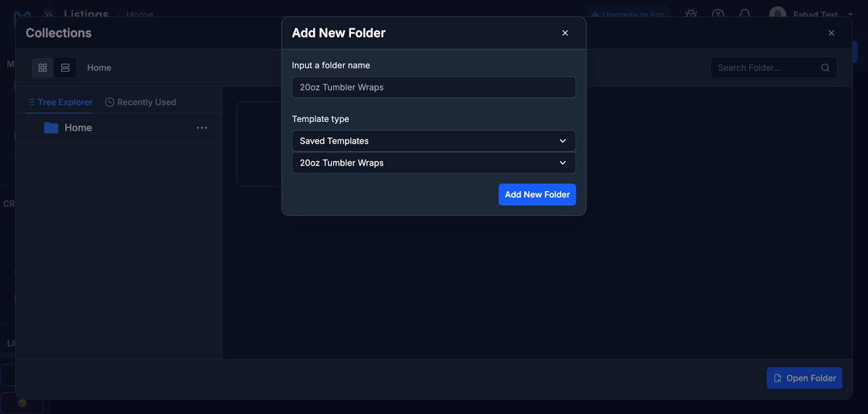Switch to grid view in Collections
The image size is (868, 414).
(43, 68)
